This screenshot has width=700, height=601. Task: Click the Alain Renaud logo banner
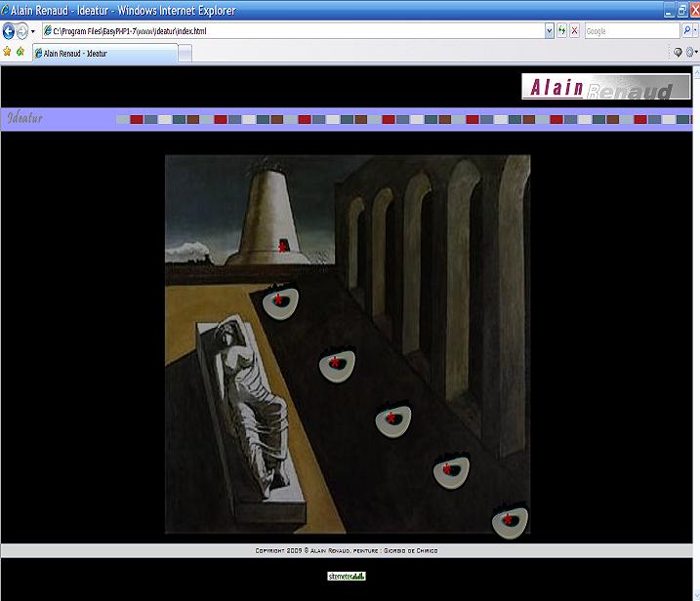(606, 87)
